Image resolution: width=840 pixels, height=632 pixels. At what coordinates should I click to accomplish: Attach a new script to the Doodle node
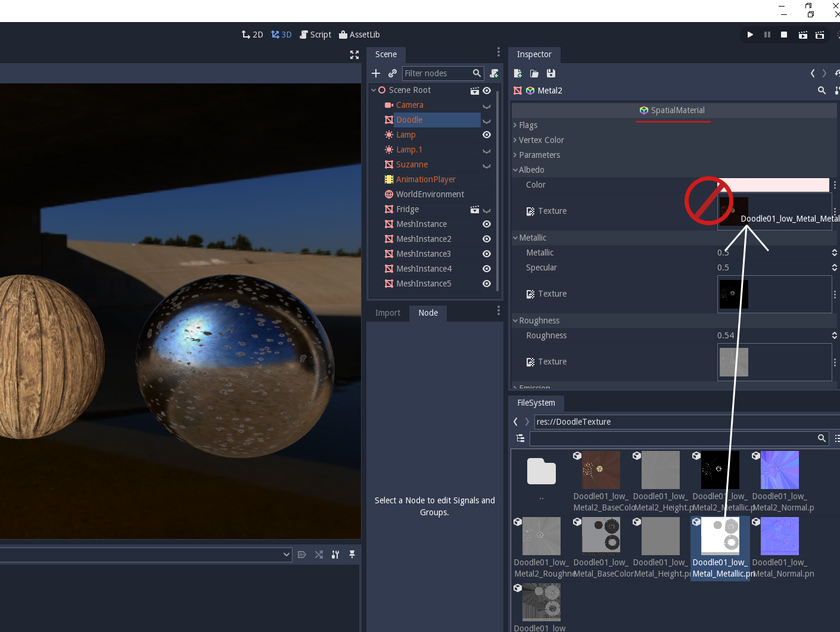point(494,73)
